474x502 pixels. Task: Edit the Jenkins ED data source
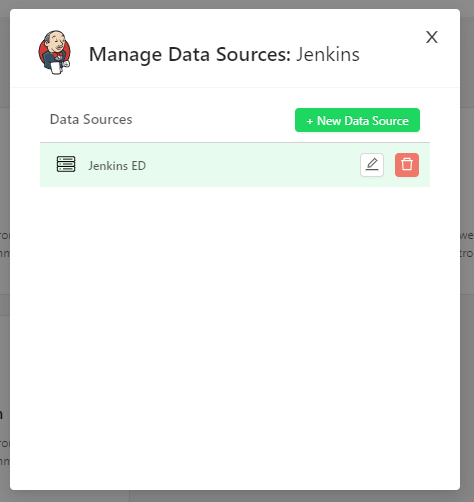[x=372, y=165]
